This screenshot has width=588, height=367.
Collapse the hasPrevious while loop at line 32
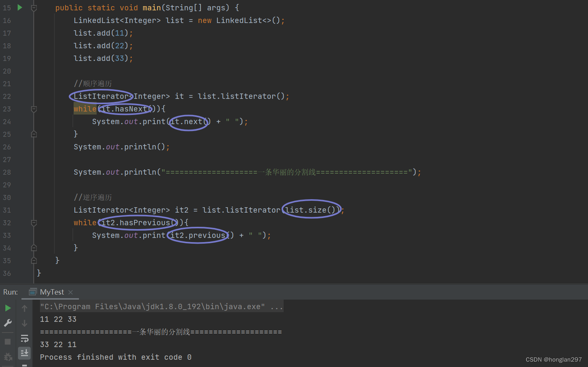[34, 223]
